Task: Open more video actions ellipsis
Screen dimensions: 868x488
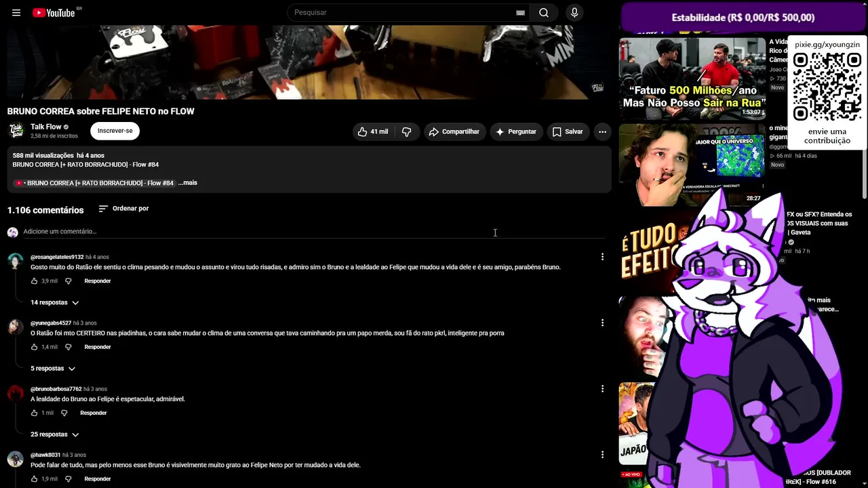Action: click(x=602, y=131)
